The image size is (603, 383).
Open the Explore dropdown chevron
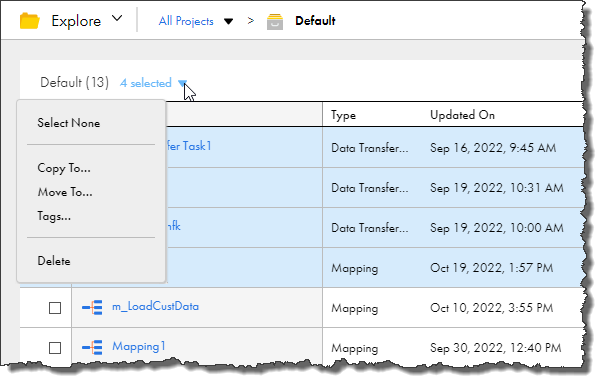117,18
